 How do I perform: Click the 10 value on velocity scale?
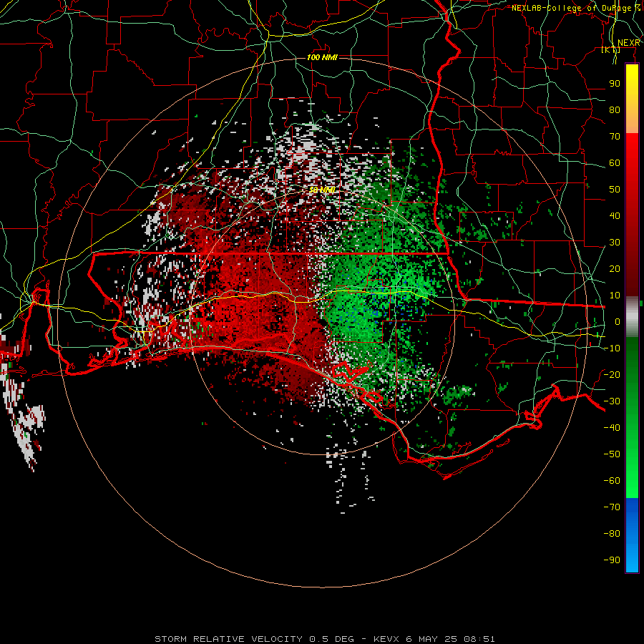click(x=615, y=296)
